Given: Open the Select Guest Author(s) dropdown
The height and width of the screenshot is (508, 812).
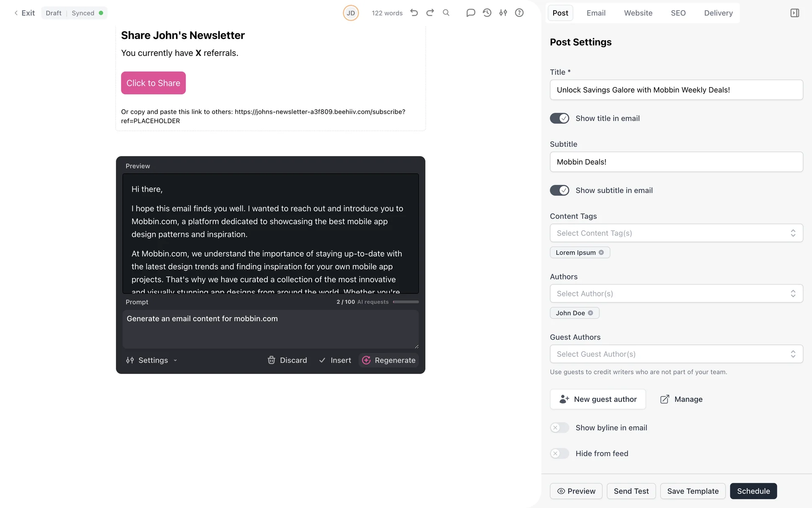Looking at the screenshot, I should pyautogui.click(x=676, y=354).
